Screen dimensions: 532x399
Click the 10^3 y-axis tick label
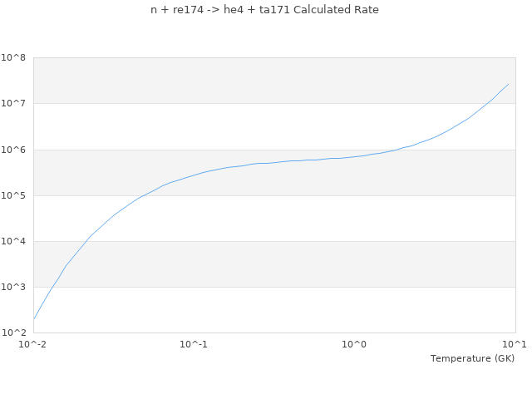[14, 287]
